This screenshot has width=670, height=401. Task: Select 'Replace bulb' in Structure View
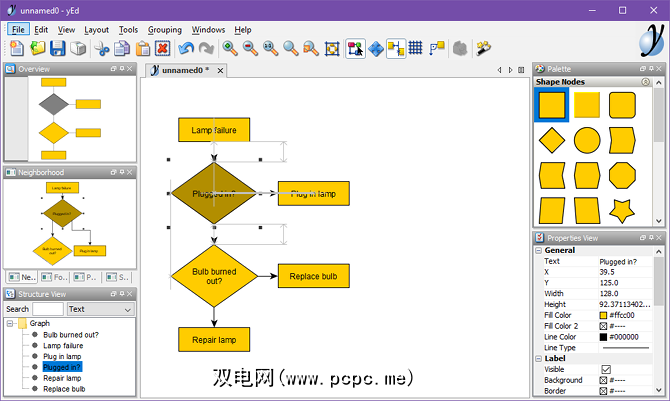(64, 389)
